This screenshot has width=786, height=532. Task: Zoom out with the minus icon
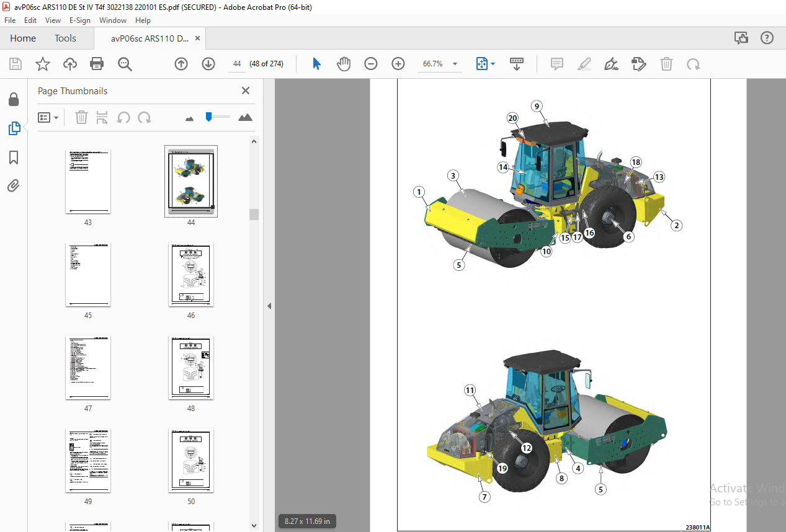click(x=371, y=64)
